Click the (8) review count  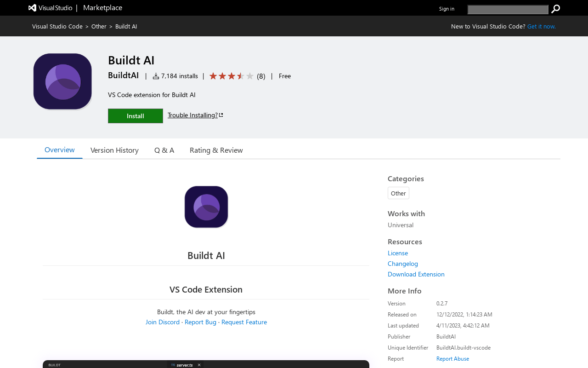pyautogui.click(x=261, y=76)
